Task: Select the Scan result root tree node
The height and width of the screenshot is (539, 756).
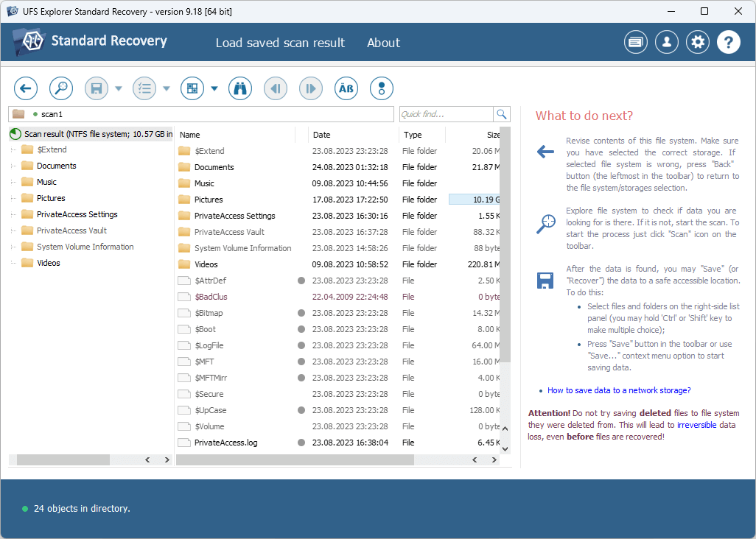Action: 91,134
